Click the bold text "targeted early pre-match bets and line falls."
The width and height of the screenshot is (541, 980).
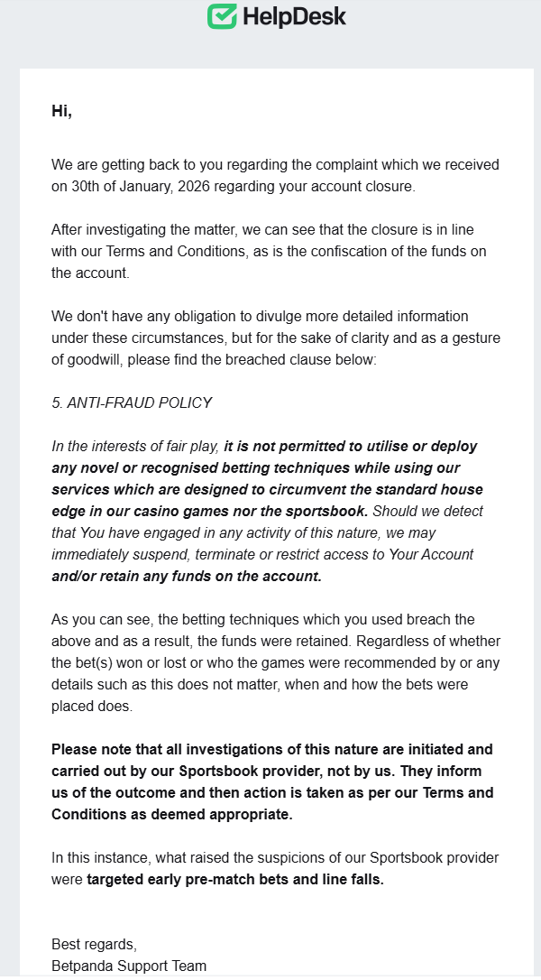pos(235,879)
